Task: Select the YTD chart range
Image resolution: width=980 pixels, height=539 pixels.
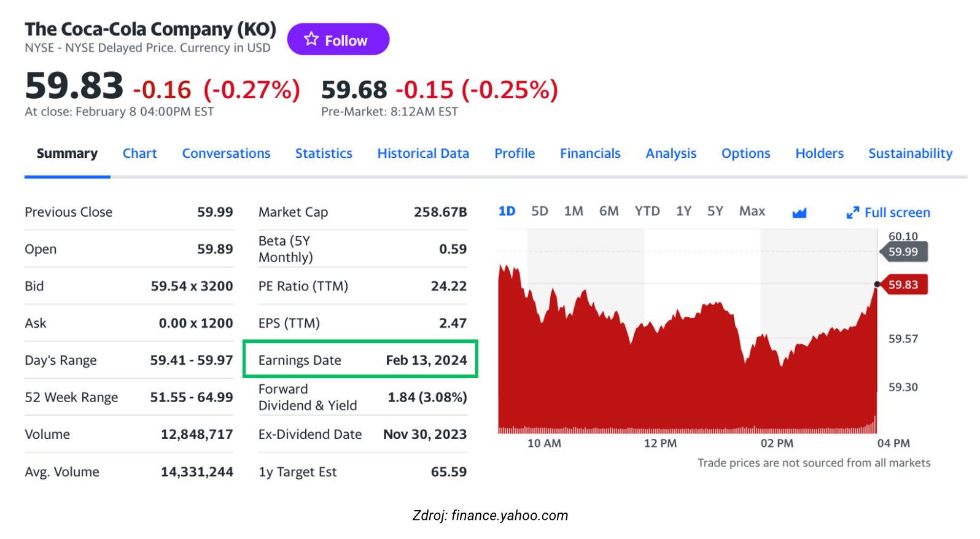Action: coord(647,212)
